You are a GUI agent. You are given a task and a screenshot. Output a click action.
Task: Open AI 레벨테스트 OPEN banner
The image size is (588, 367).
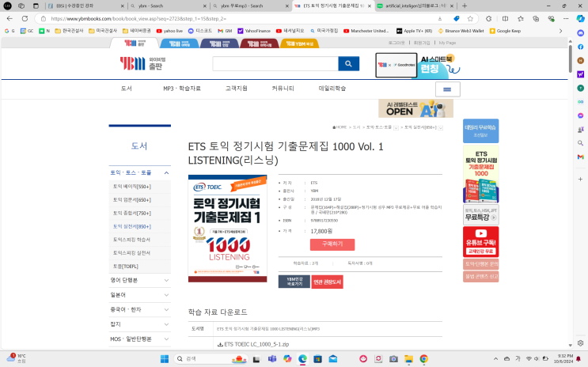(415, 108)
